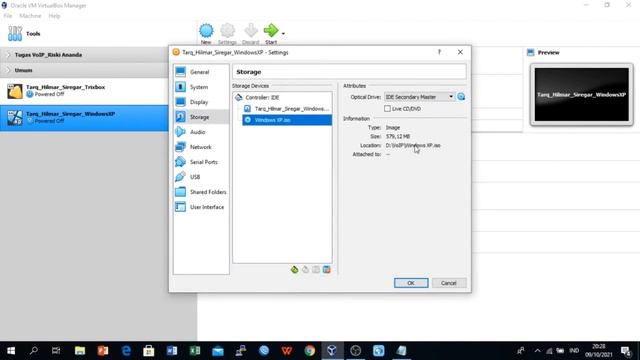The image size is (640, 360).
Task: Select the Tarq_Hilmar_Siregar_Trixbox virtual machine
Action: click(84, 91)
